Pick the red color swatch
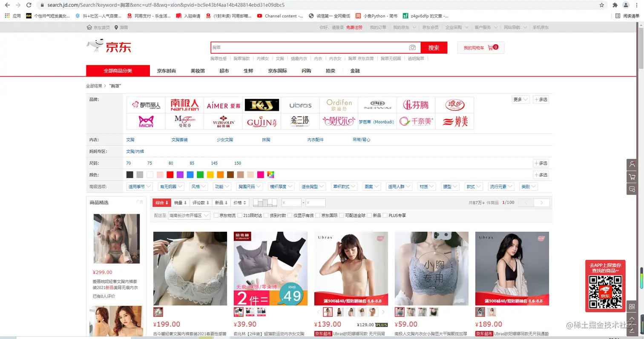This screenshot has width=644, height=339. 170,175
